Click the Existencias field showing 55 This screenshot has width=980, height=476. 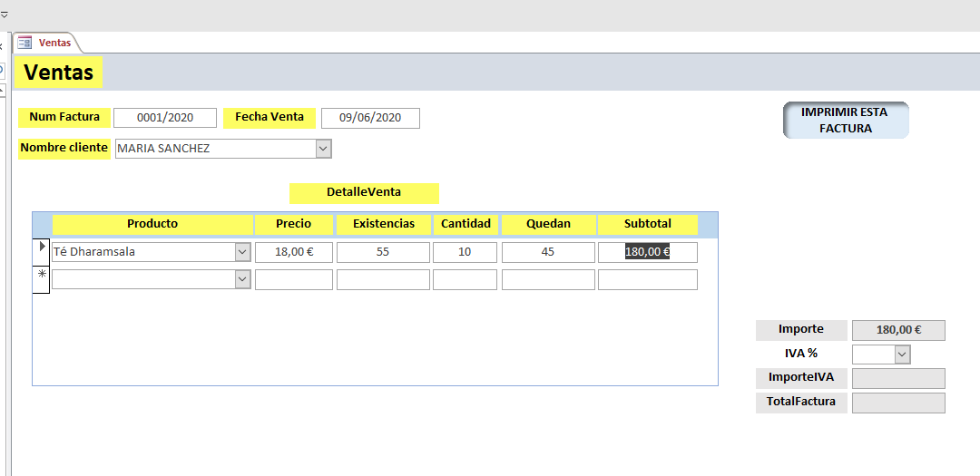[x=383, y=252]
